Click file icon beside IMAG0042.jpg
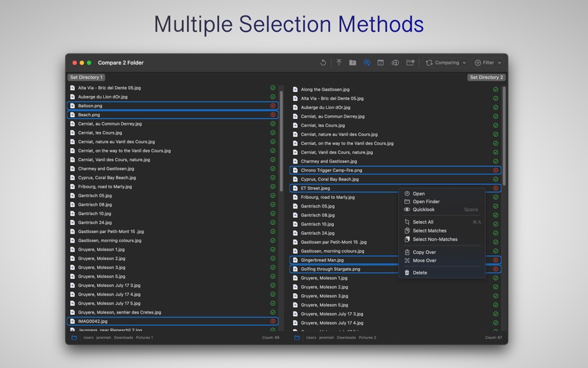The image size is (588, 368). coord(73,322)
